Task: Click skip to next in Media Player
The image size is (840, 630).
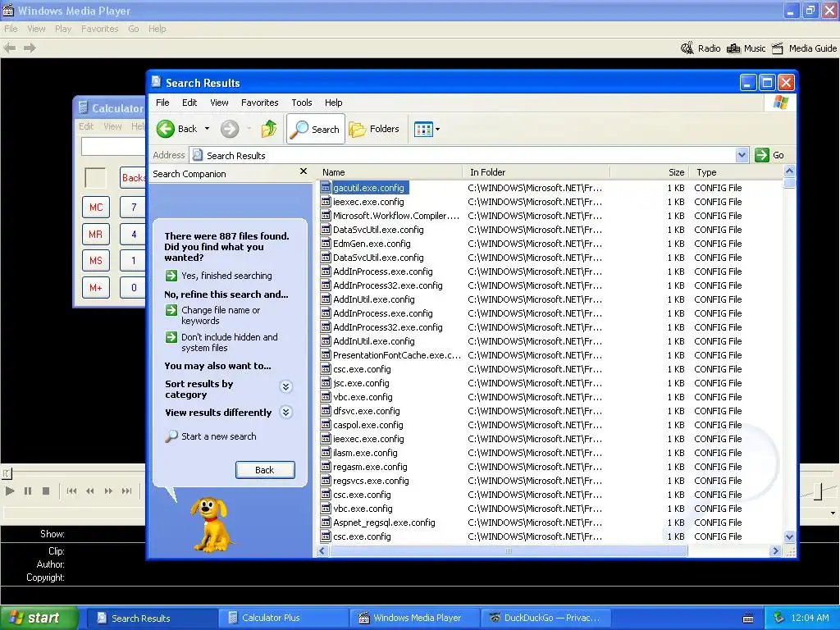Action: (x=126, y=491)
